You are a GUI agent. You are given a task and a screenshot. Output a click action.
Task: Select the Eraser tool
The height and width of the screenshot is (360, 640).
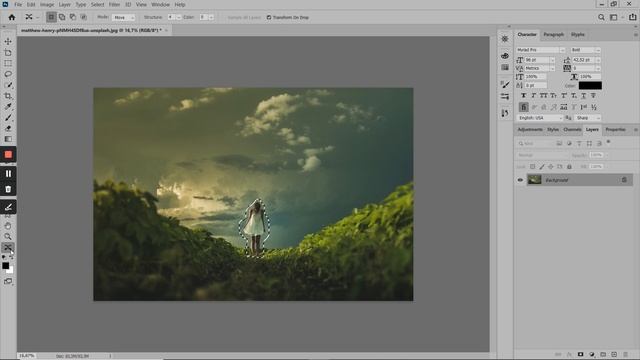(8, 128)
